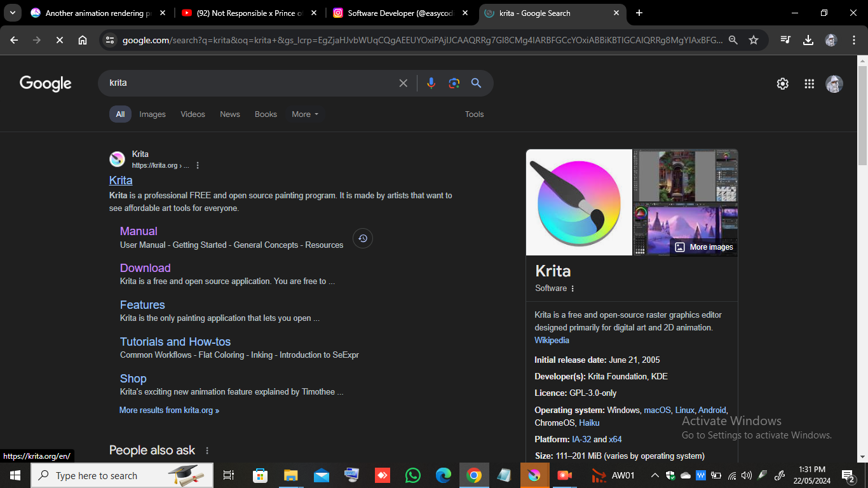Open the notification center in taskbar

click(848, 475)
